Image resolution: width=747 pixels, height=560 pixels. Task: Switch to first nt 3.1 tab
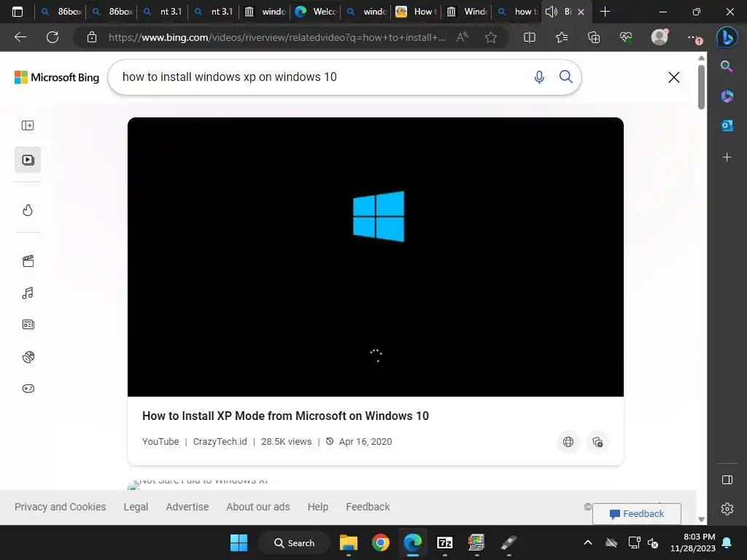click(x=163, y=12)
